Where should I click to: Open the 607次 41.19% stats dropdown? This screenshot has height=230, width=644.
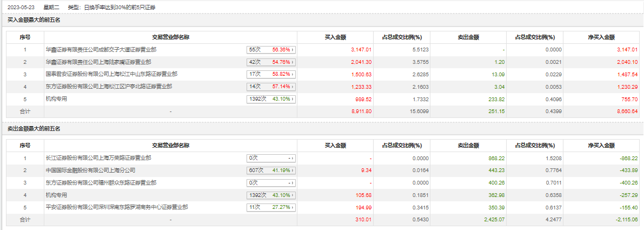[x=271, y=170]
